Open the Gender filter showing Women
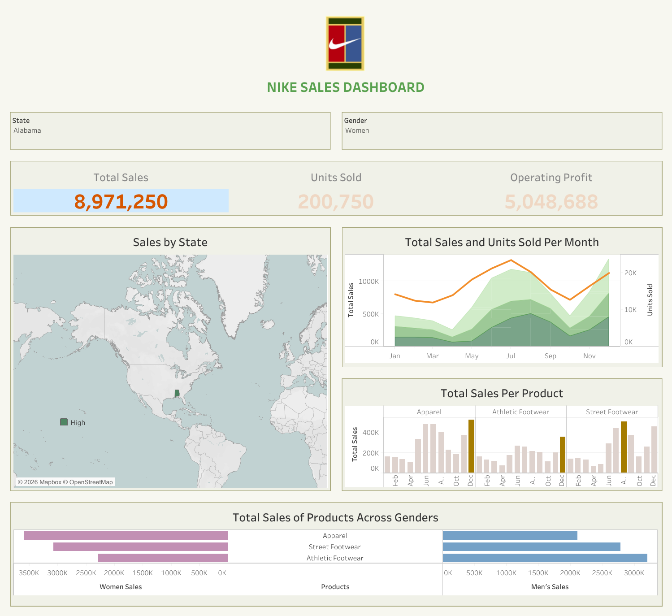 point(501,130)
